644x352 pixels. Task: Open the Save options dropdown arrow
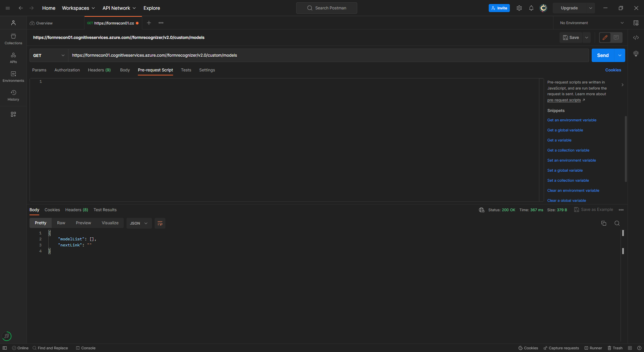587,38
